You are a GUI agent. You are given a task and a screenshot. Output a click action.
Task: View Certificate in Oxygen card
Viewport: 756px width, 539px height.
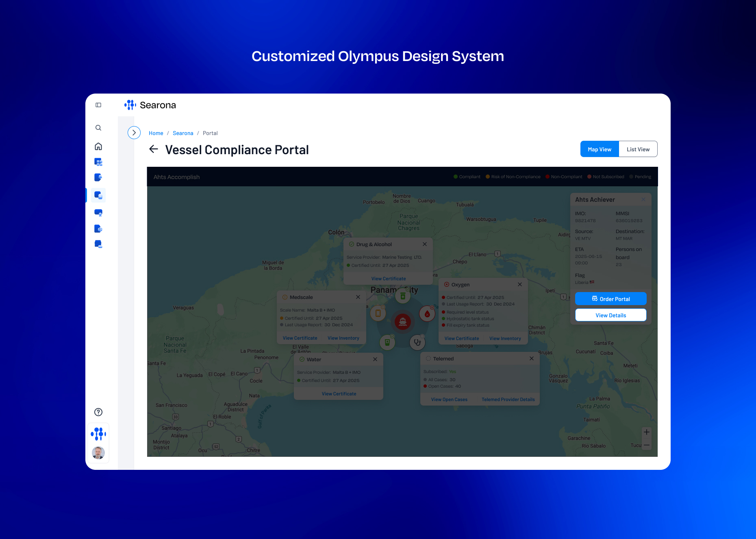462,338
